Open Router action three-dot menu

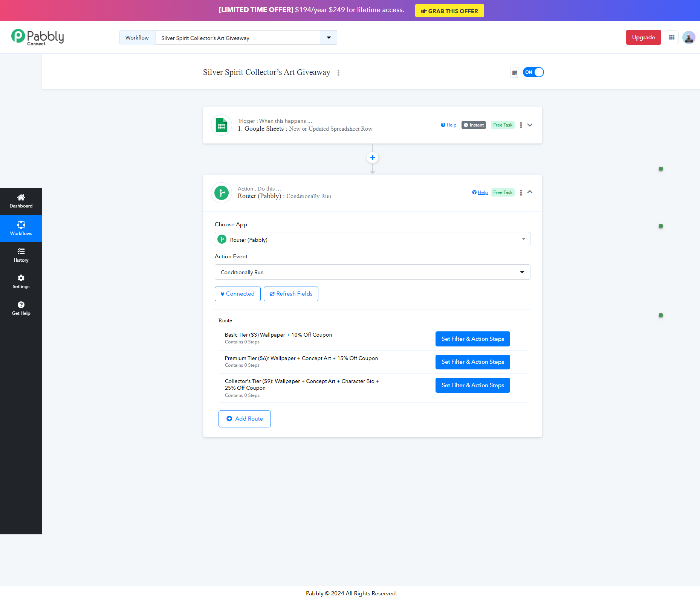[x=521, y=192]
